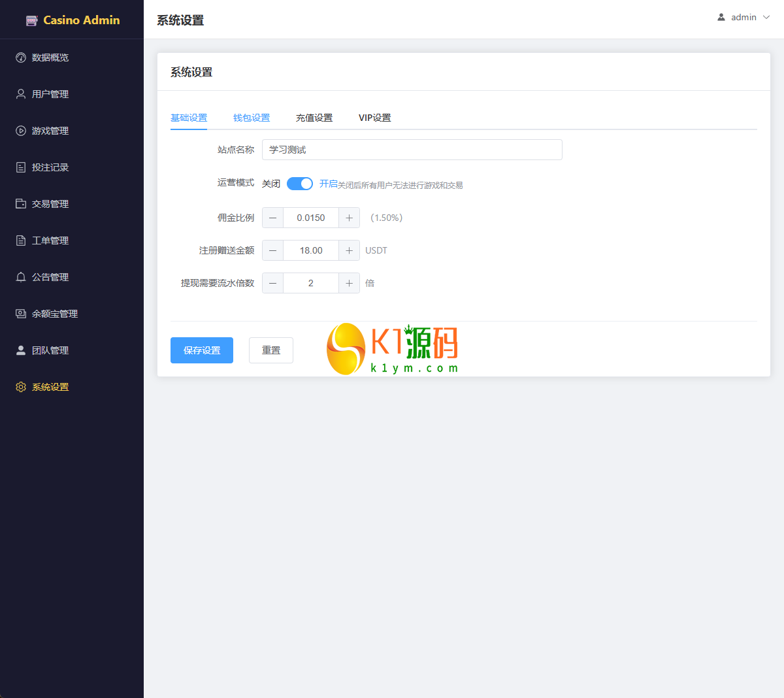
Task: Increase 佣金比例 with plus button
Action: 349,218
